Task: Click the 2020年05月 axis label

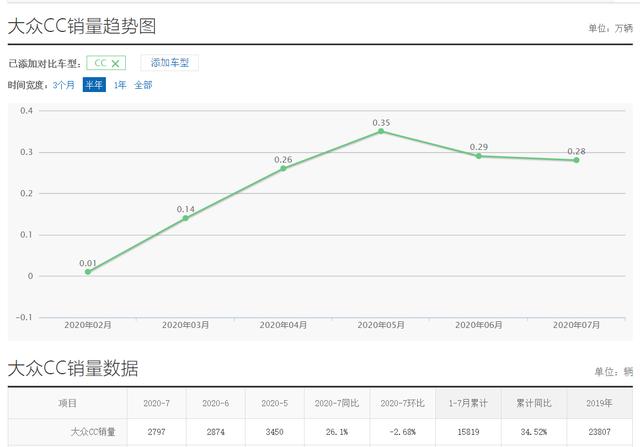Action: click(x=381, y=325)
